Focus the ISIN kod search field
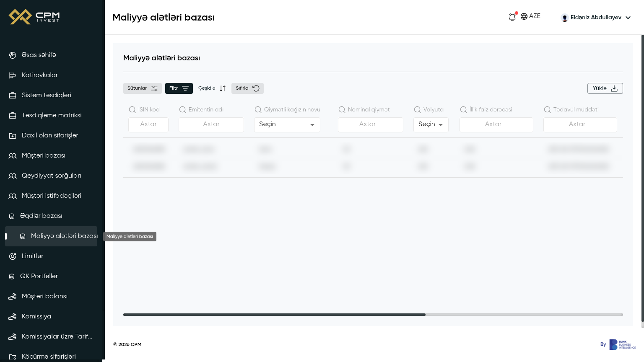The width and height of the screenshot is (644, 362). (148, 125)
